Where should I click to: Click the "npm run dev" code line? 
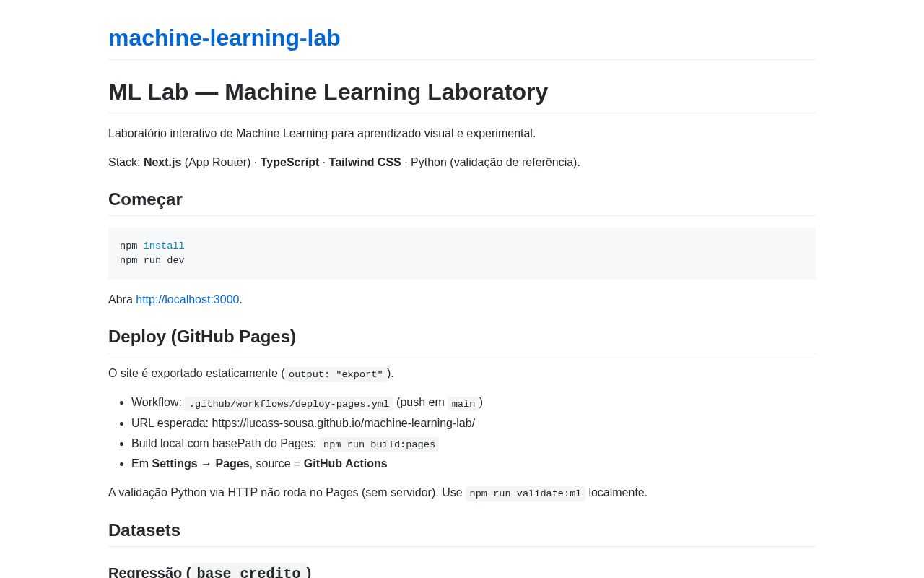pos(152,260)
